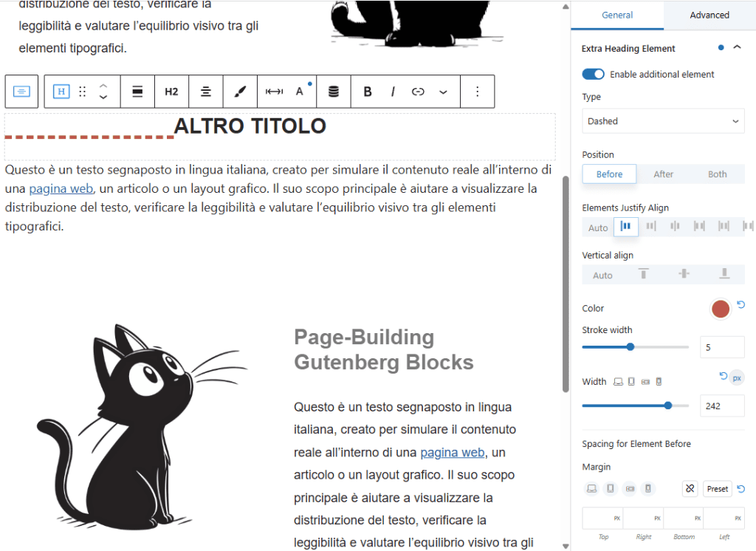Select the parent block button in toolbar
756x551 pixels.
tap(21, 91)
